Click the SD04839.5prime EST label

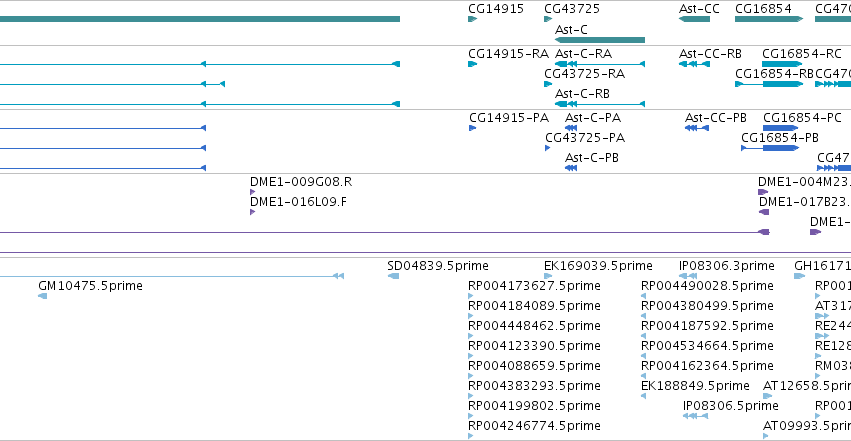tap(438, 266)
